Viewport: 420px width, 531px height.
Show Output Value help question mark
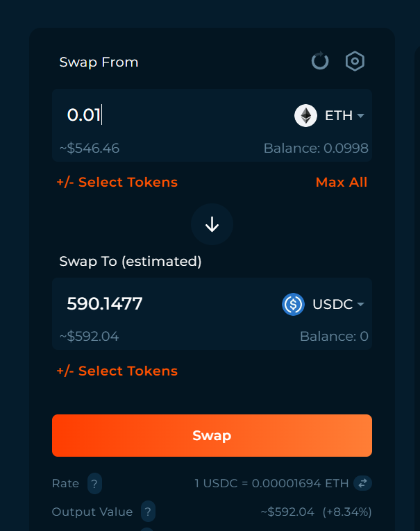point(148,512)
